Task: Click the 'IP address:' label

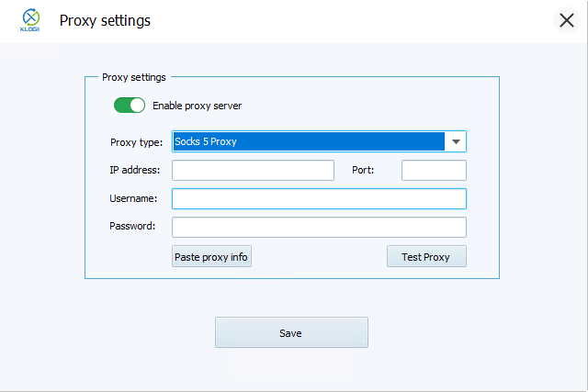Action: coord(134,170)
